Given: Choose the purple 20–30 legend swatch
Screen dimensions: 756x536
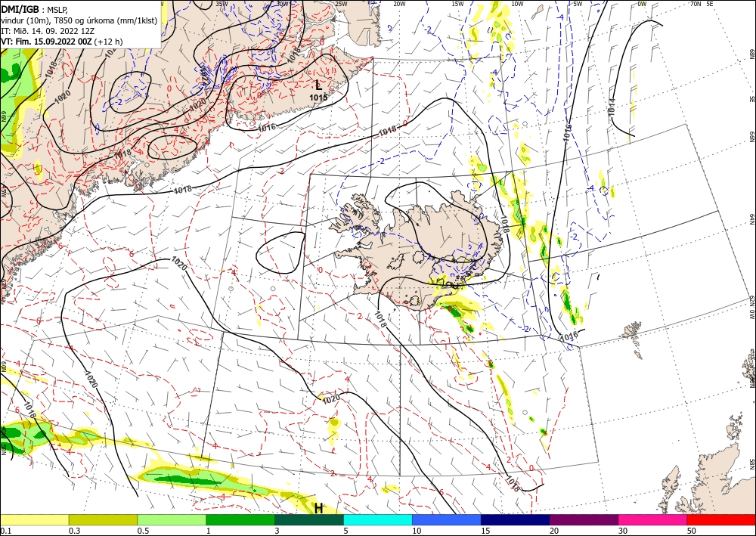Looking at the screenshot, I should coord(584,519).
